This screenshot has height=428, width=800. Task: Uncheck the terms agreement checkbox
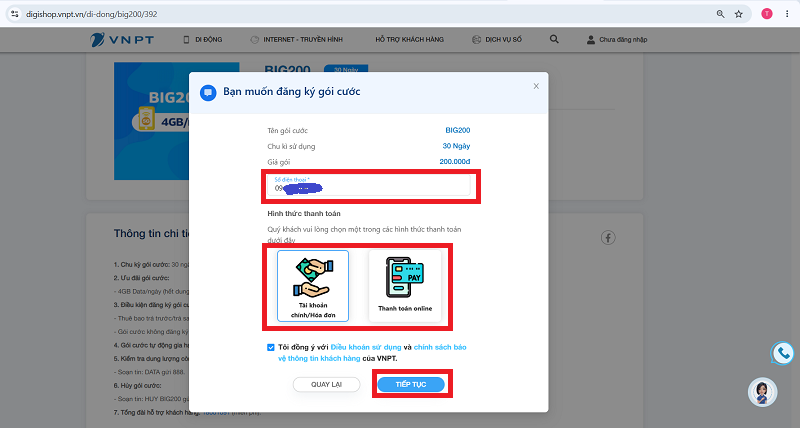tap(270, 347)
